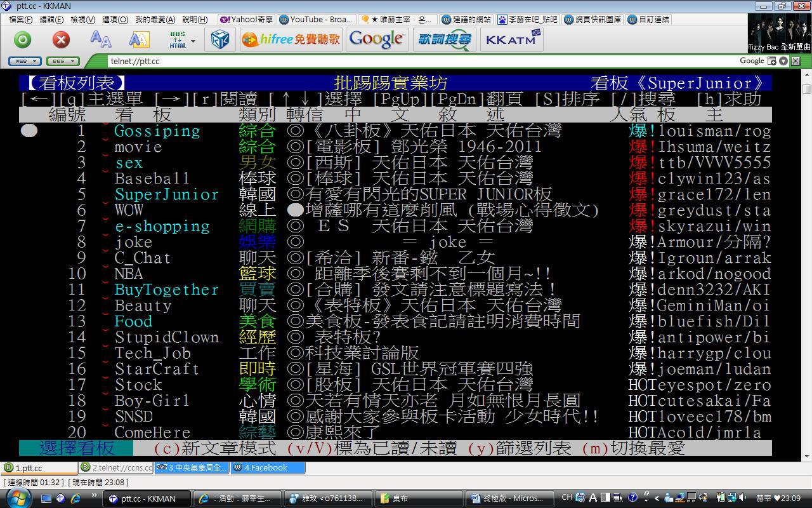Click the KKATM toolbar button
The width and height of the screenshot is (812, 508).
click(511, 39)
